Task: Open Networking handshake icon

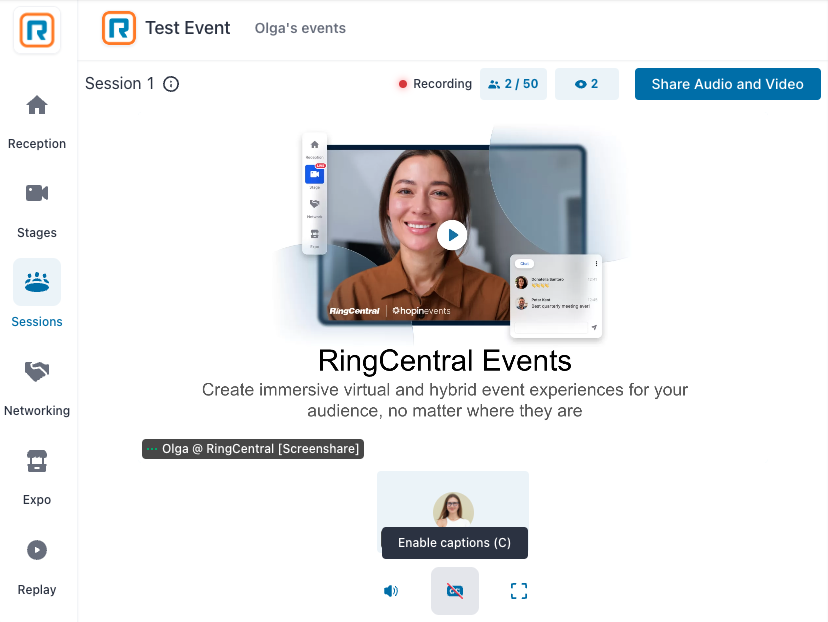Action: click(x=37, y=371)
